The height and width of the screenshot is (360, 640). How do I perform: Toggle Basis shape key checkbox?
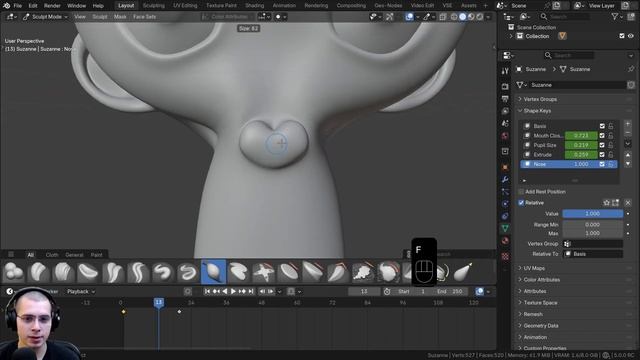point(602,126)
